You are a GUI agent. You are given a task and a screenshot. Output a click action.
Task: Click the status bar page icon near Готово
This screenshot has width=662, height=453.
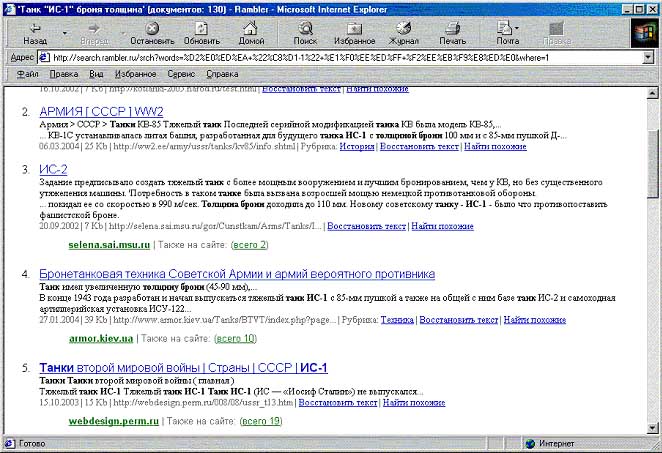pos(10,443)
